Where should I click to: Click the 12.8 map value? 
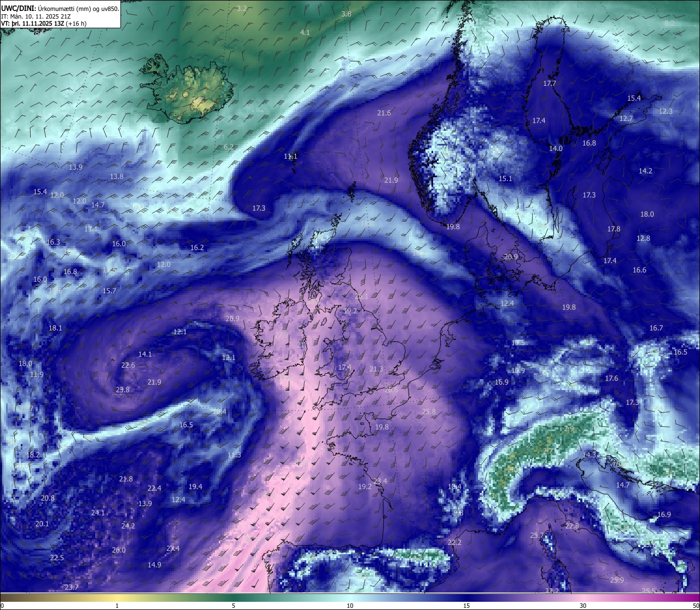coord(643,238)
